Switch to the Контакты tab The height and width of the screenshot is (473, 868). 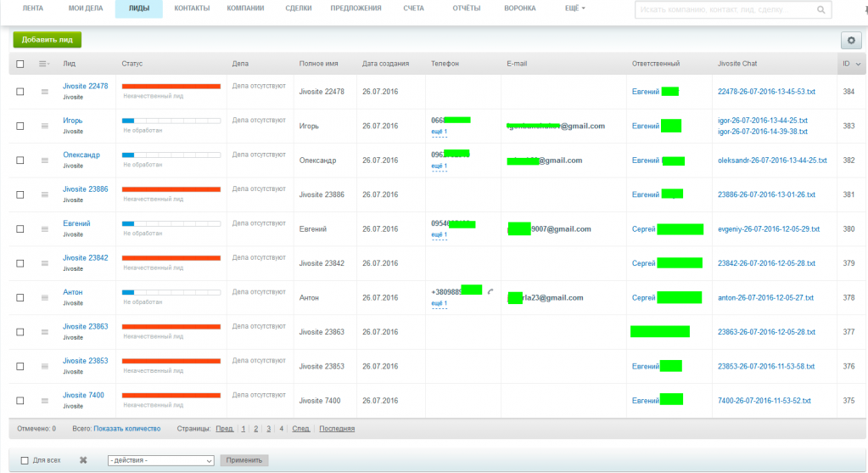192,8
